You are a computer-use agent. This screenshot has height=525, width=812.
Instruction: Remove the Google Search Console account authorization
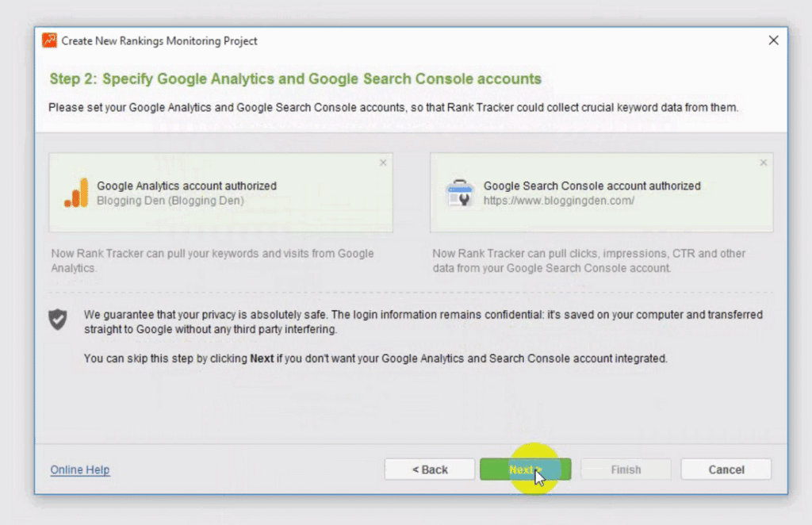pyautogui.click(x=763, y=162)
